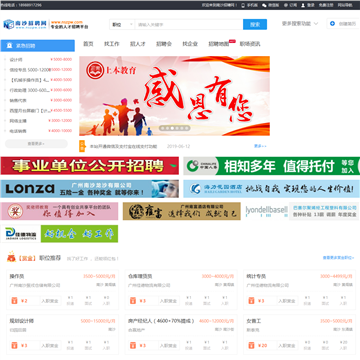The image size is (360, 360).
Task: Click red envelope icon in 规划设计师 card
Action: 14,345
